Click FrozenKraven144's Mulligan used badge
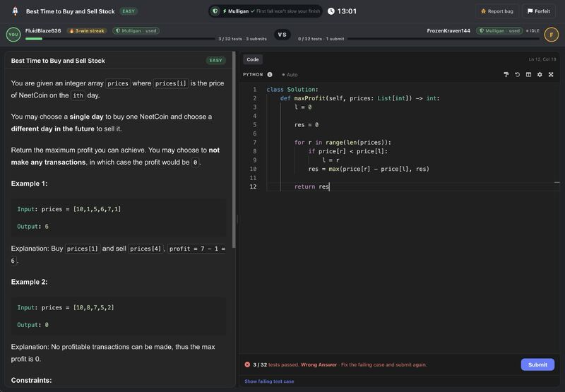The width and height of the screenshot is (565, 392). pyautogui.click(x=499, y=30)
